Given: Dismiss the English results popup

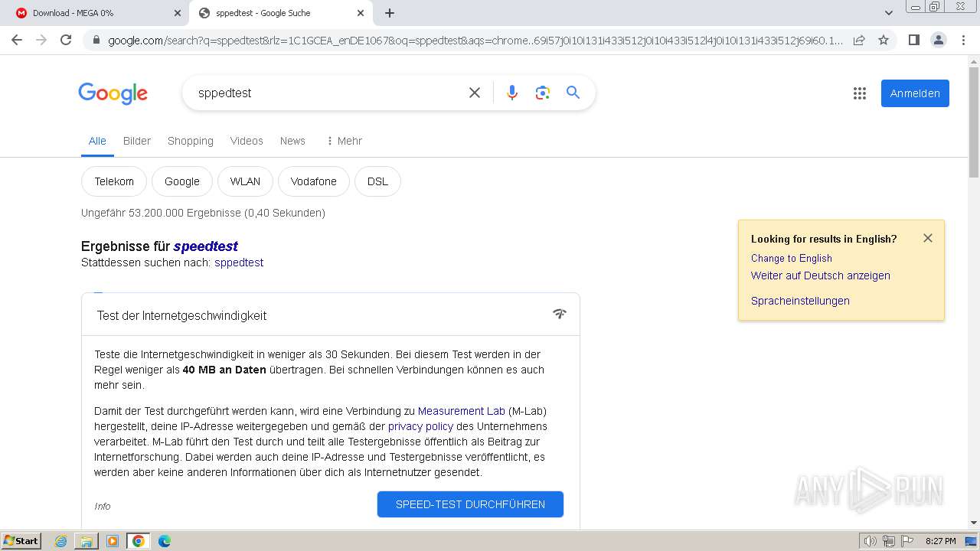Looking at the screenshot, I should click(x=928, y=238).
